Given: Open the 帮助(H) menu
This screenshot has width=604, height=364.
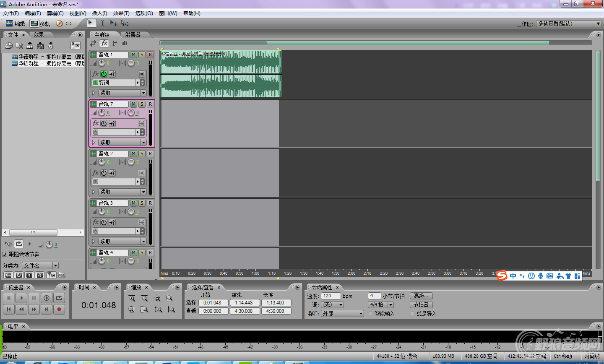Looking at the screenshot, I should (192, 13).
